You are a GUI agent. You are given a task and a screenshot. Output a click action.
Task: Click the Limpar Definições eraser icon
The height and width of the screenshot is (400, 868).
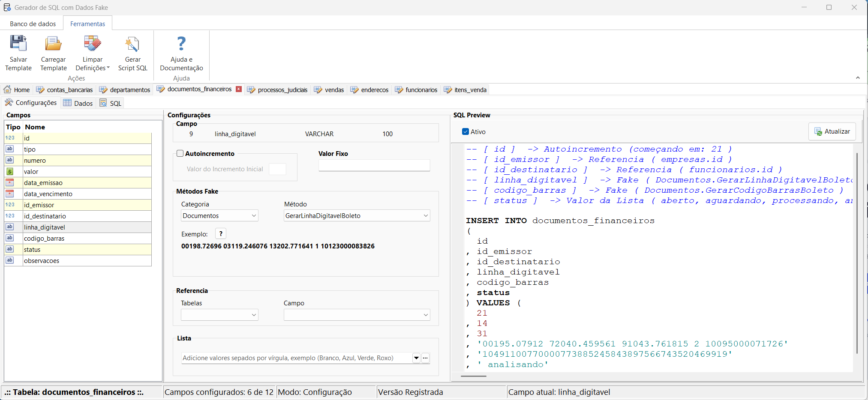(x=92, y=44)
